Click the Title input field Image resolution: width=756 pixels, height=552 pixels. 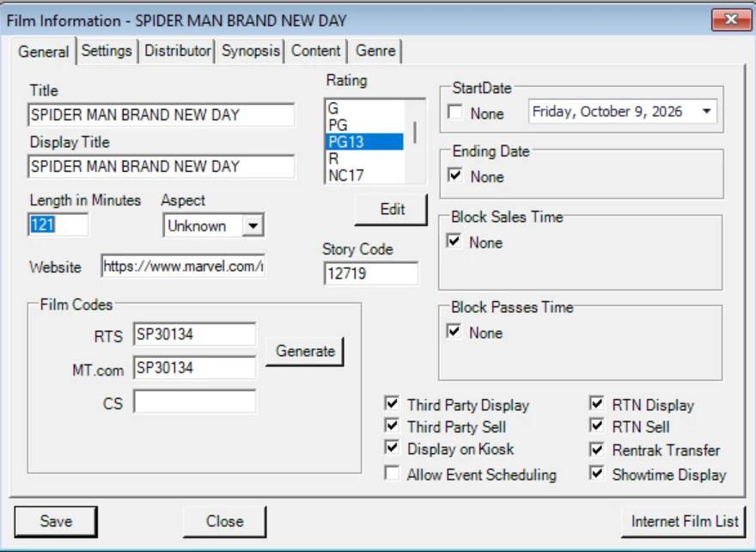pyautogui.click(x=161, y=115)
